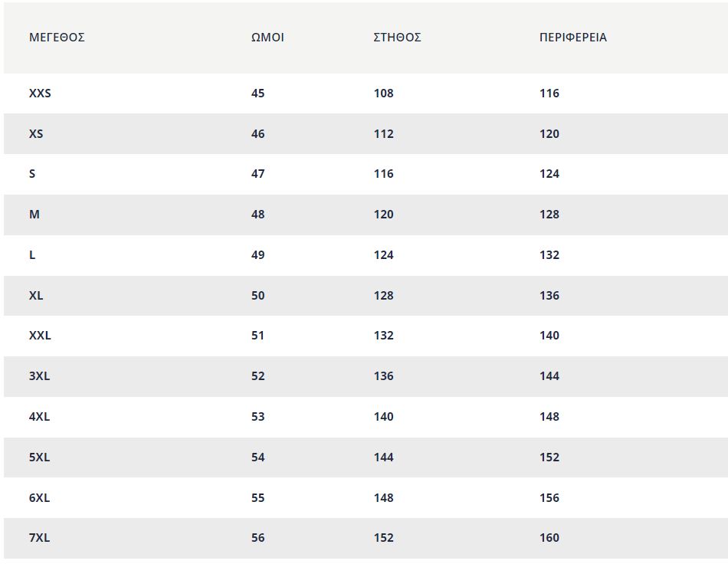728x564 pixels.
Task: Select the 7XL size row label
Action: click(x=39, y=537)
